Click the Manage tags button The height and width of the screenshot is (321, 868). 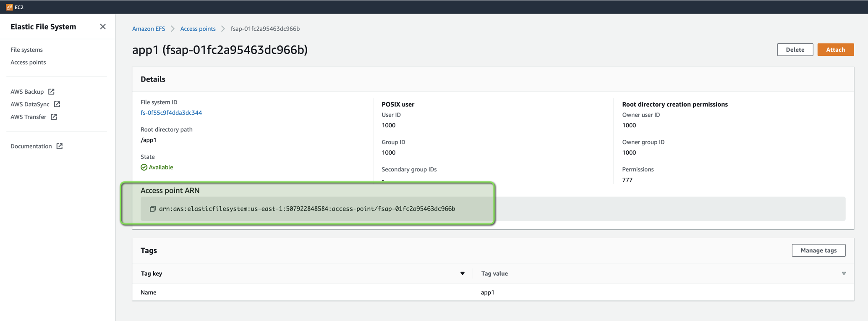(x=818, y=250)
